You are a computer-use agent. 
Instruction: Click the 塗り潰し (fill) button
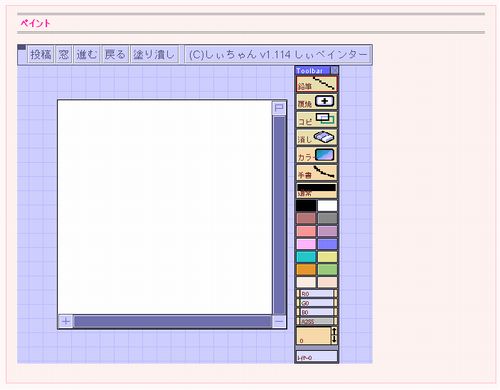coord(154,54)
